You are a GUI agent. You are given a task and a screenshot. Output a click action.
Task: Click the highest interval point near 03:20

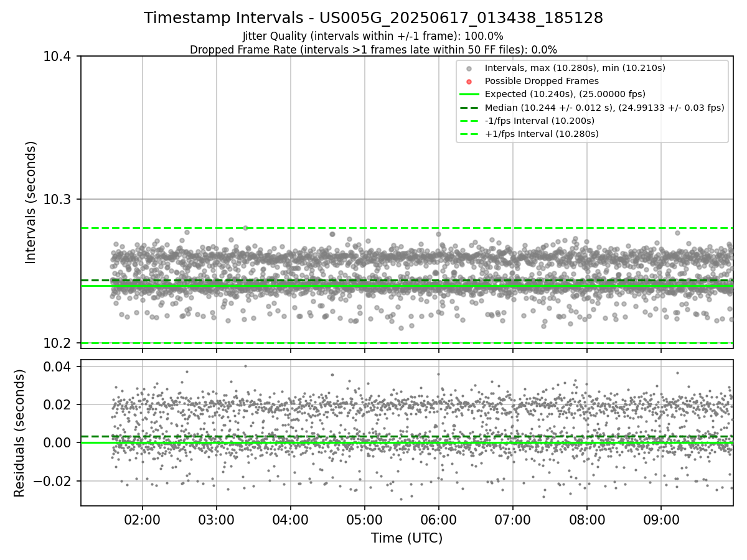[245, 228]
